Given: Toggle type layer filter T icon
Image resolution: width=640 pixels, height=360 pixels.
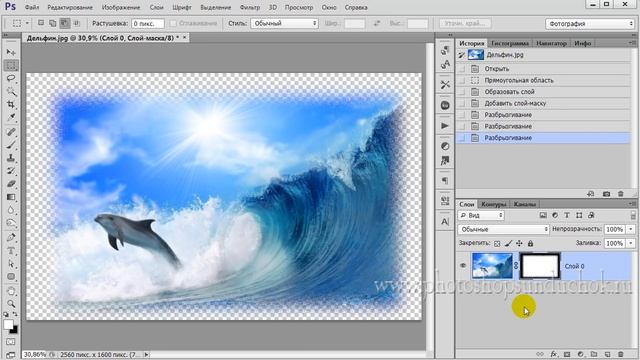Looking at the screenshot, I should tap(567, 215).
